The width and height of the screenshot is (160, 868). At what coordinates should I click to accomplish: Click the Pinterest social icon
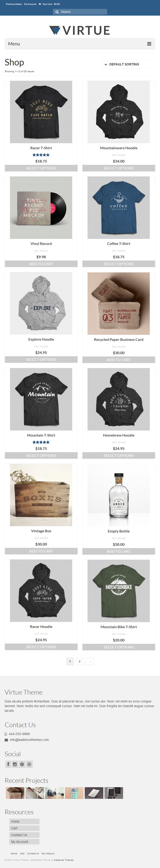(22, 764)
